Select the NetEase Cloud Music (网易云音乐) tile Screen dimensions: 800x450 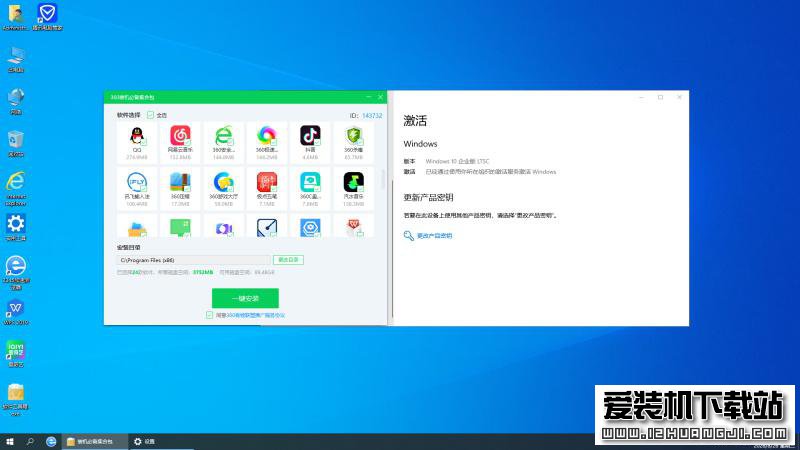click(x=180, y=142)
